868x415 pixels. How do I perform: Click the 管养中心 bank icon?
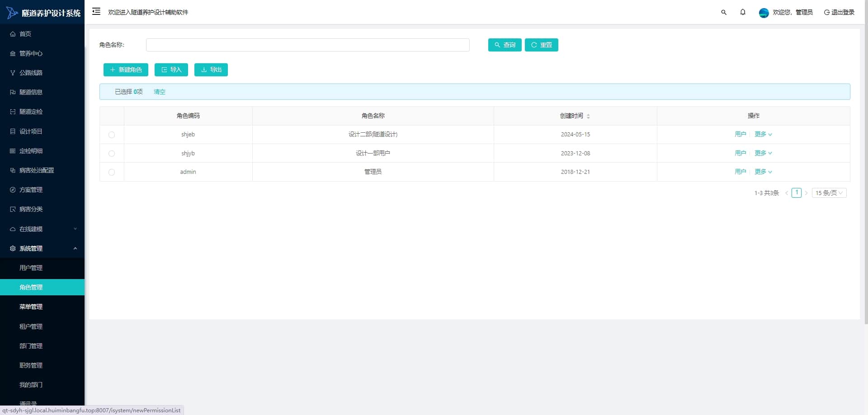(x=13, y=53)
